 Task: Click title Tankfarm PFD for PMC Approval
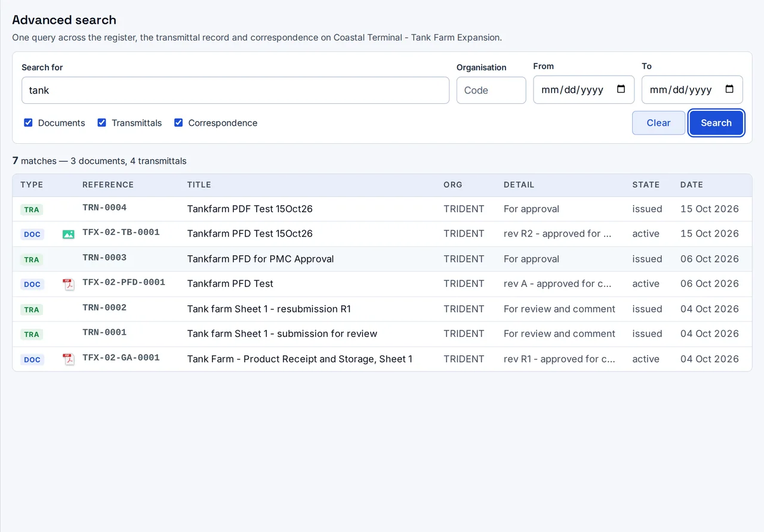tap(260, 259)
